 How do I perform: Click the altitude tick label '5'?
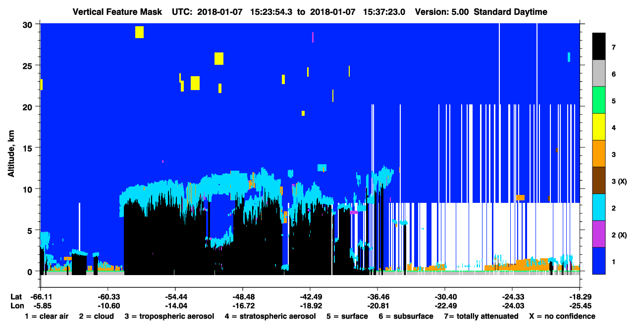point(31,230)
